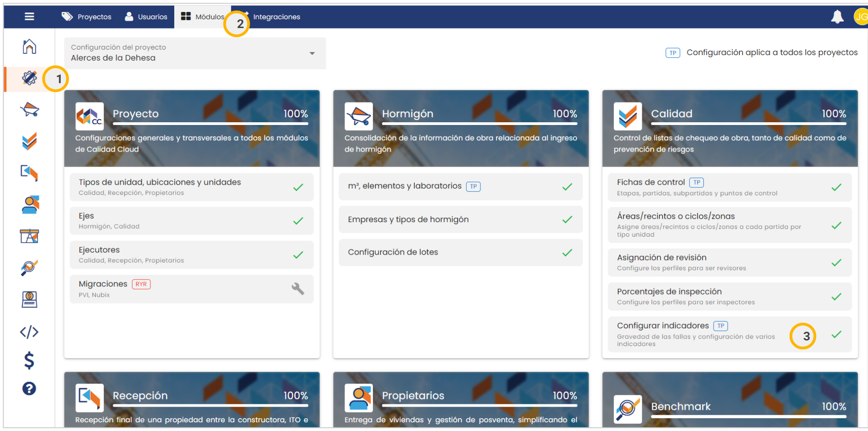Click the checkmark for Configurar indicadores

[836, 335]
